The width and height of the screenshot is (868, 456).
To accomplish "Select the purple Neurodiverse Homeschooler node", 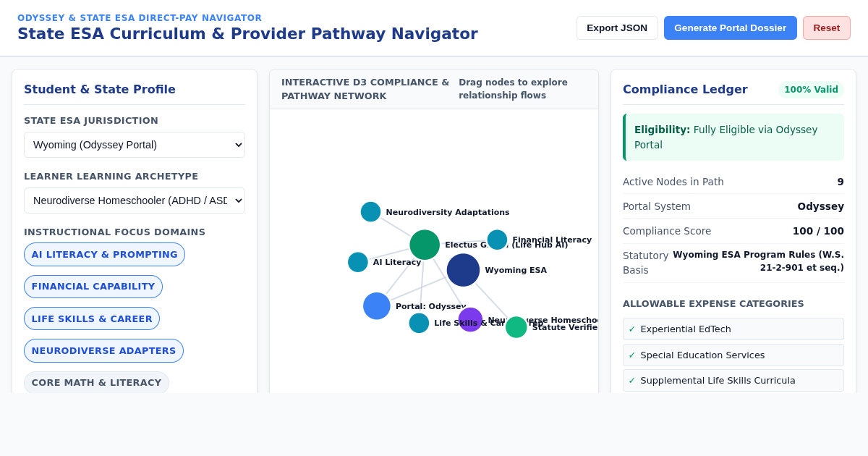I will tap(470, 320).
